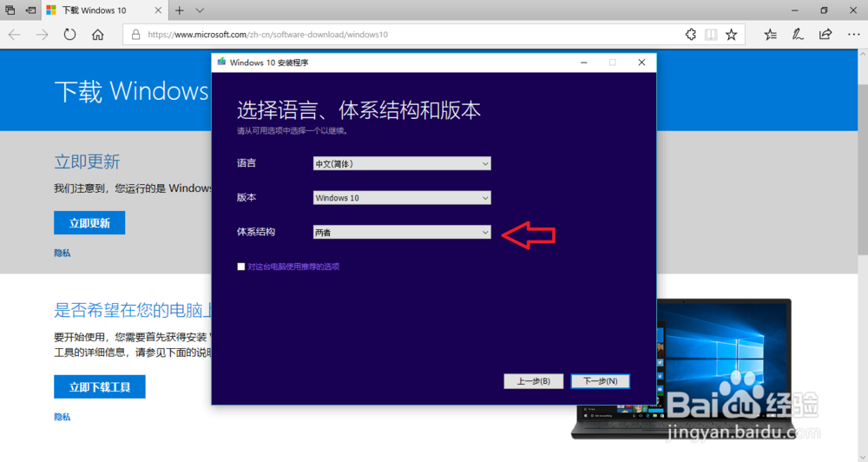This screenshot has height=462, width=868.
Task: Click the 下一步(N) button
Action: point(600,381)
